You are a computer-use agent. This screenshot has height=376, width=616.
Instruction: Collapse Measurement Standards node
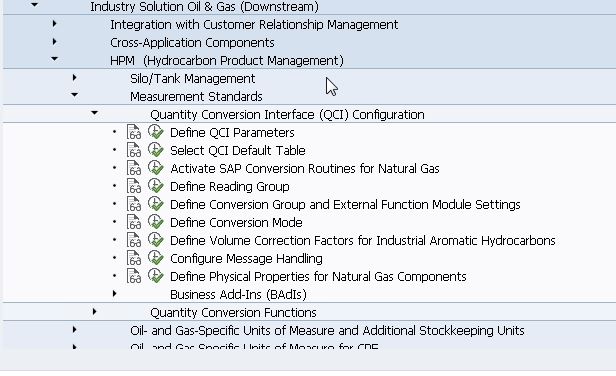tap(74, 95)
